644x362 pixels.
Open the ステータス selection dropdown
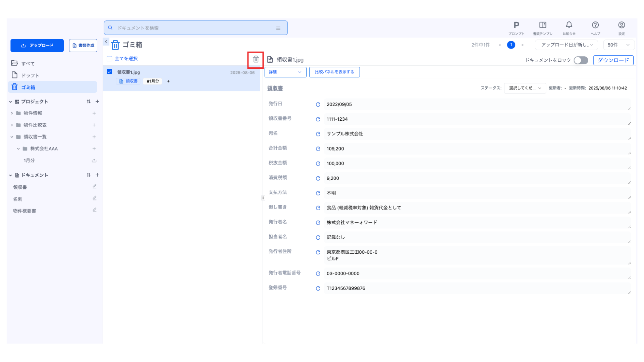coord(525,88)
